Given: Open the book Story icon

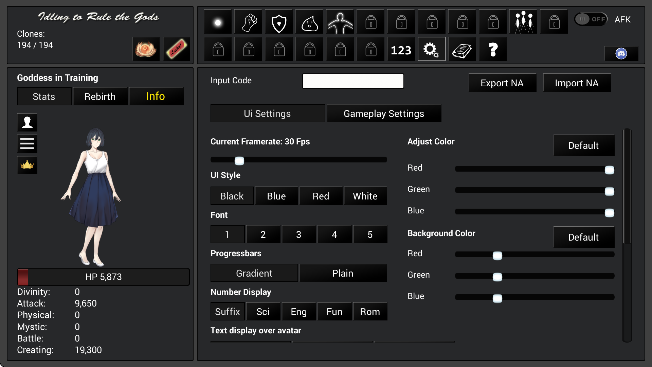Looking at the screenshot, I should (462, 50).
